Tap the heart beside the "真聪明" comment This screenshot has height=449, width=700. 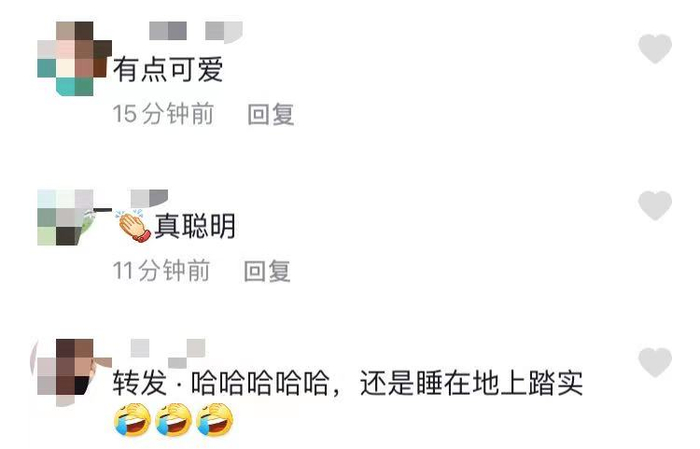point(655,205)
